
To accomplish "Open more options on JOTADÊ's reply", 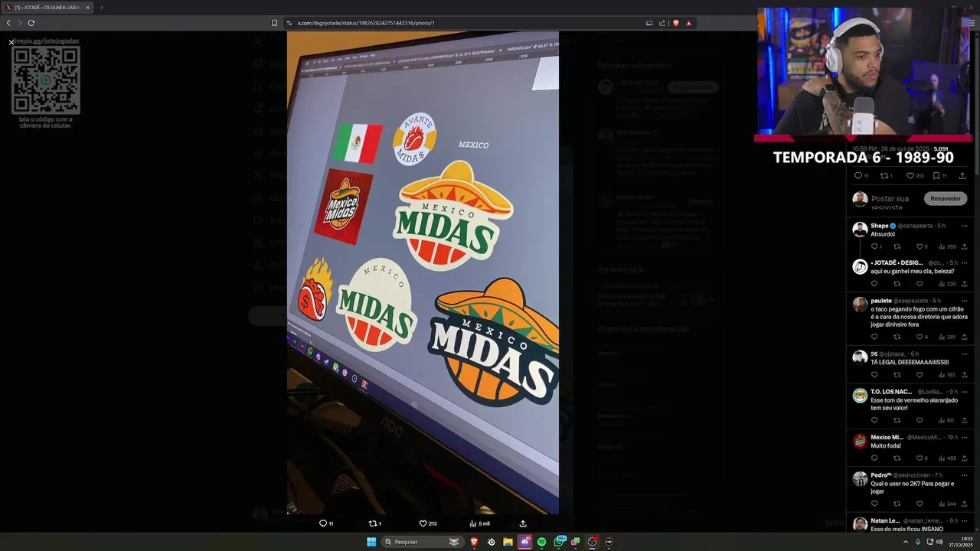I will [964, 262].
